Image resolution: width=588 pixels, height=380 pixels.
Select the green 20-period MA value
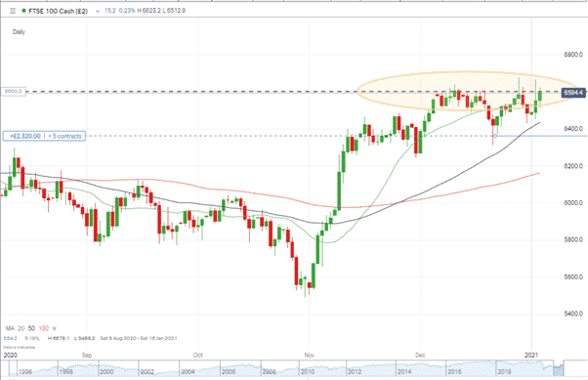click(x=21, y=328)
